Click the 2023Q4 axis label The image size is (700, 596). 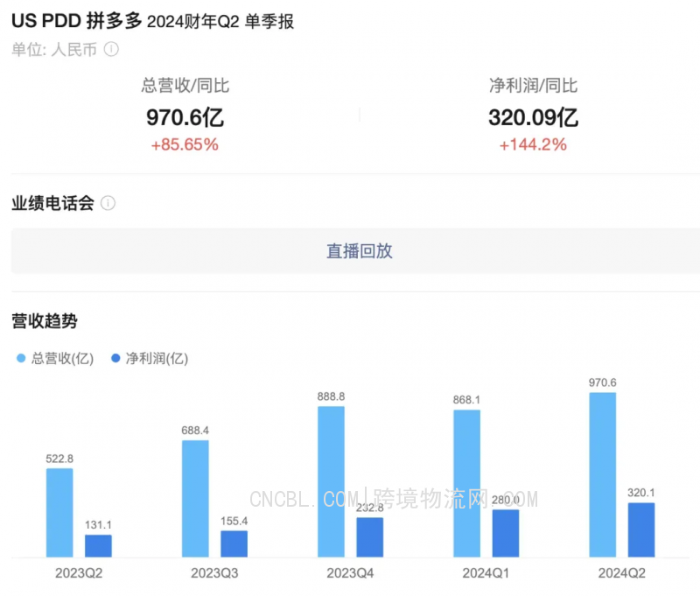tap(351, 572)
